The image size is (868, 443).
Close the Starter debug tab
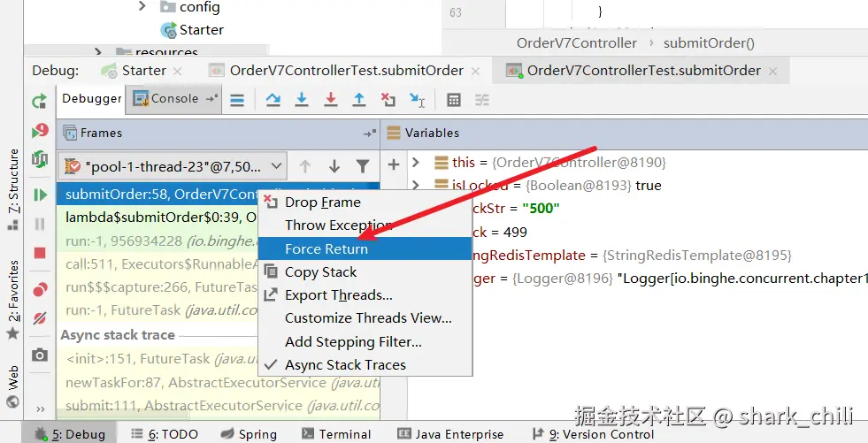(177, 72)
